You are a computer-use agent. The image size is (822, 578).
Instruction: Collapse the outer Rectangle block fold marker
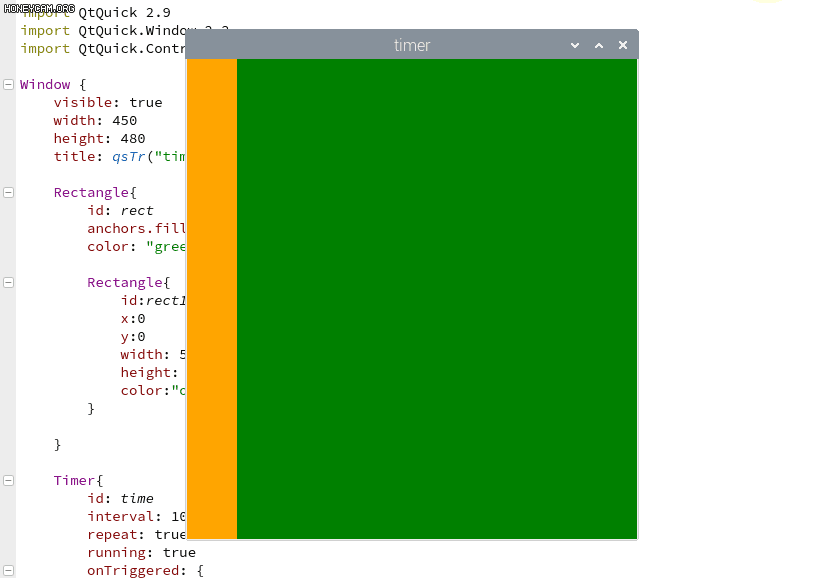[x=8, y=192]
